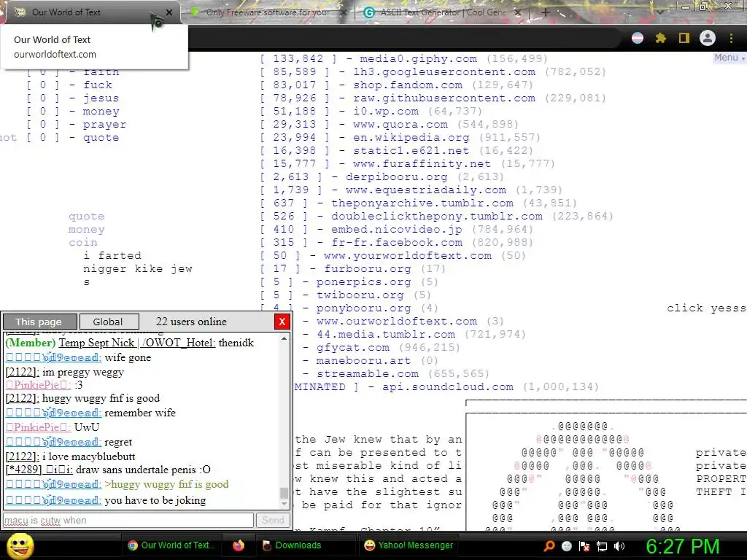Open the browser extensions puzzle icon

(x=661, y=38)
